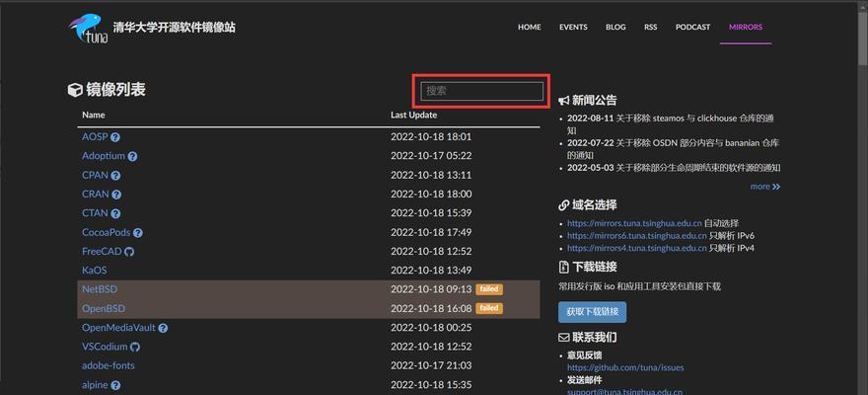The width and height of the screenshot is (868, 395).
Task: Open the EVENTS page
Action: [573, 27]
